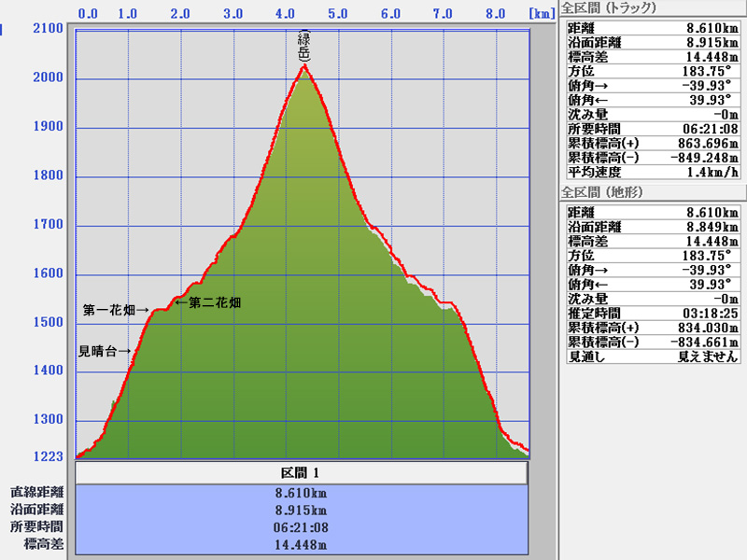Click the 1223 minimum elevation axis label
This screenshot has width=747, height=560.
click(49, 456)
